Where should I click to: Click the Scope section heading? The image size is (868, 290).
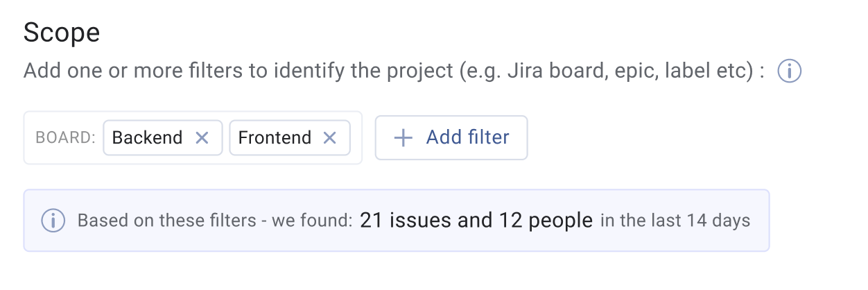62,33
